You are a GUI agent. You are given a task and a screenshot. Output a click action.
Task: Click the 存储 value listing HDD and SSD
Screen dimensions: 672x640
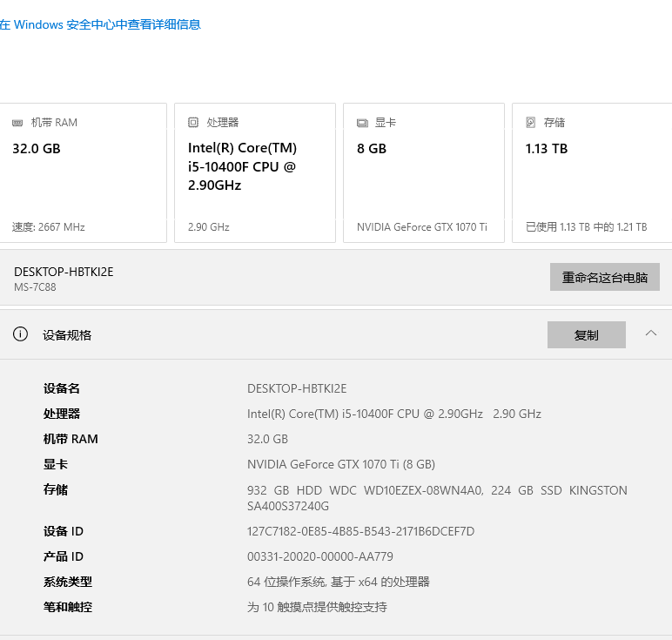pyautogui.click(x=436, y=497)
